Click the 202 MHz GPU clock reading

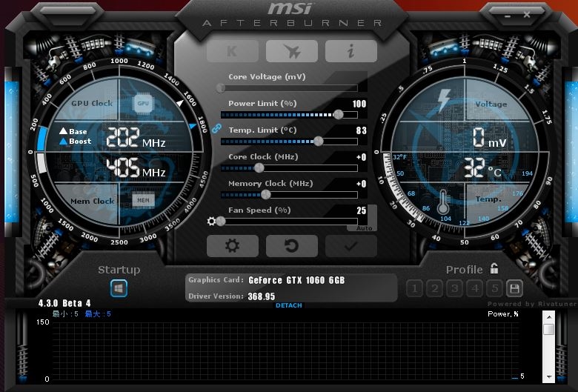[136, 138]
